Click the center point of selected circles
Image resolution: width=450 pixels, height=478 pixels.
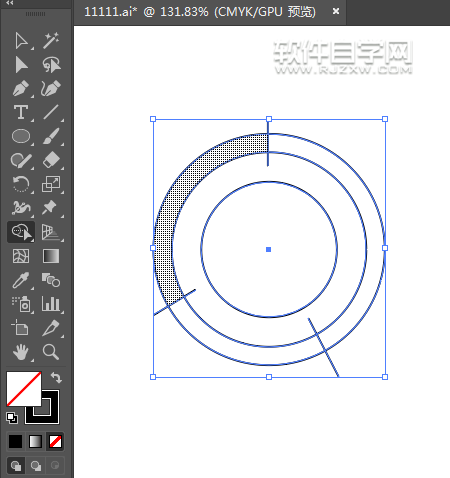tap(268, 249)
